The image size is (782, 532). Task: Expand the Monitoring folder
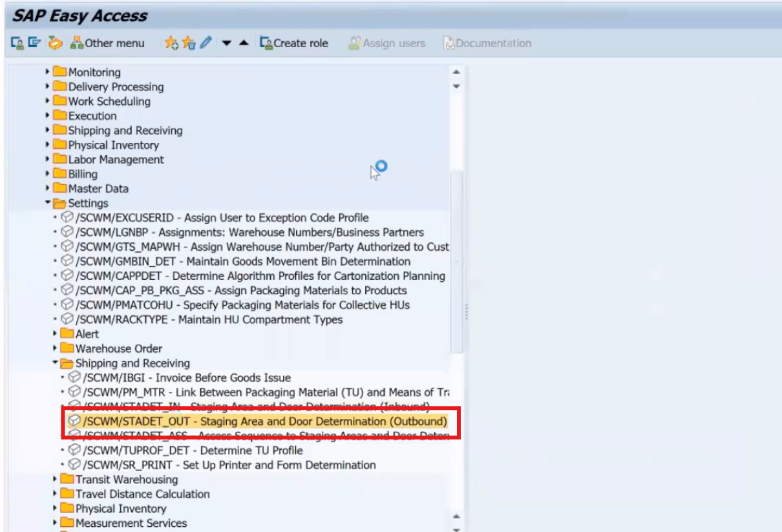pyautogui.click(x=48, y=72)
